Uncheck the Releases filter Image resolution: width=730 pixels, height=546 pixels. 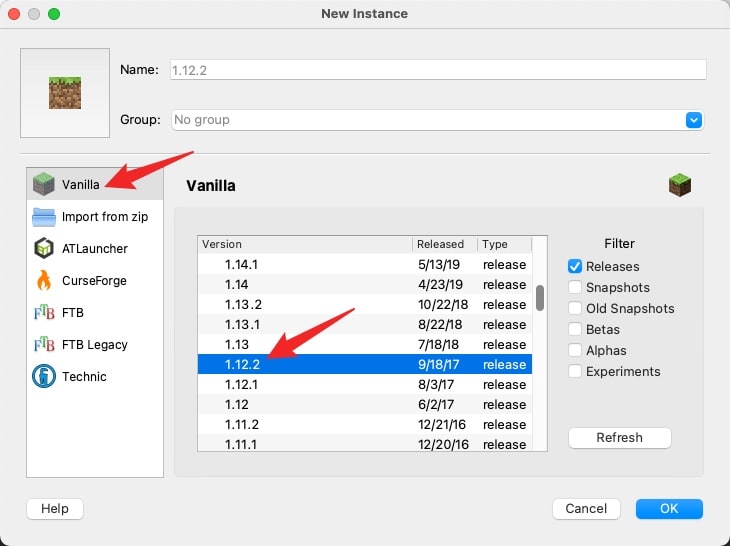click(575, 266)
